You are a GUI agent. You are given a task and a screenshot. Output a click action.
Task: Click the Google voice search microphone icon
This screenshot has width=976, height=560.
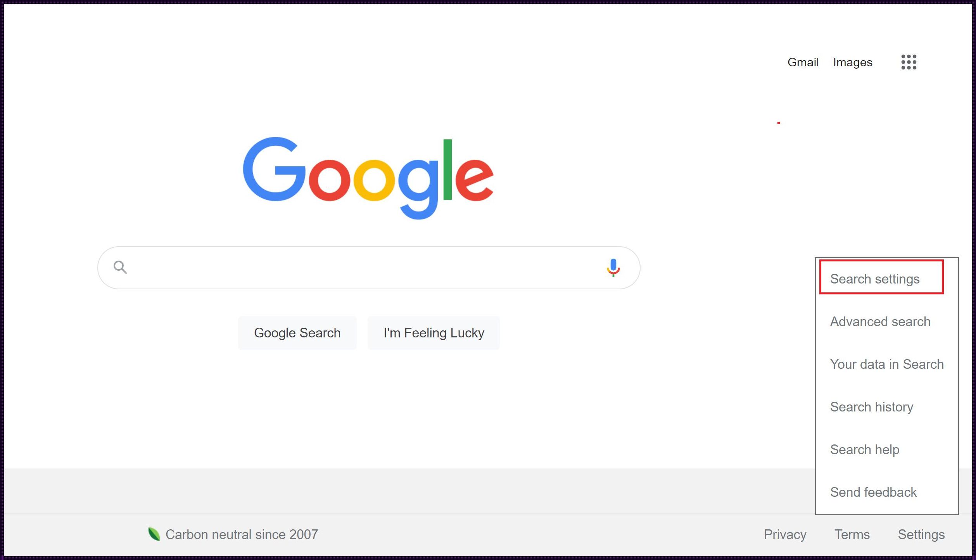pyautogui.click(x=613, y=267)
